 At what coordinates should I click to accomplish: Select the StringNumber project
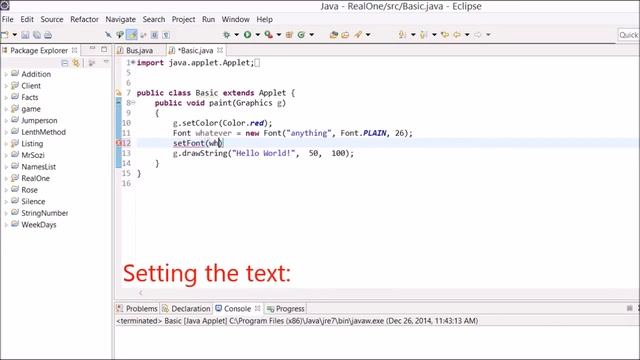click(x=45, y=213)
